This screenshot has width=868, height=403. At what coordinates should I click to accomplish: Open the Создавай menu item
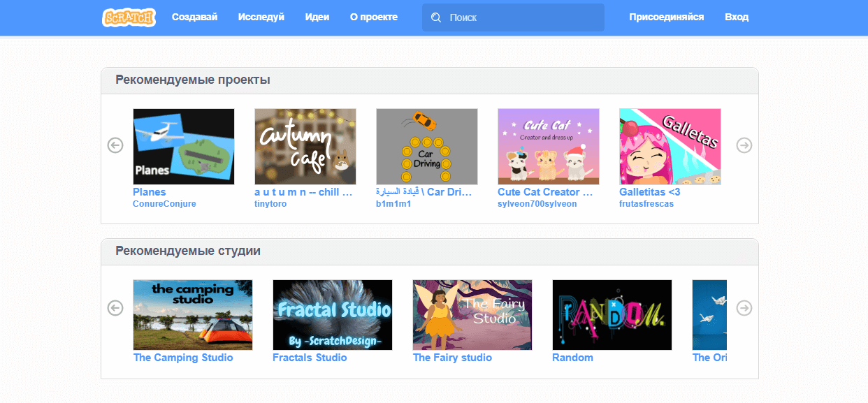click(194, 17)
